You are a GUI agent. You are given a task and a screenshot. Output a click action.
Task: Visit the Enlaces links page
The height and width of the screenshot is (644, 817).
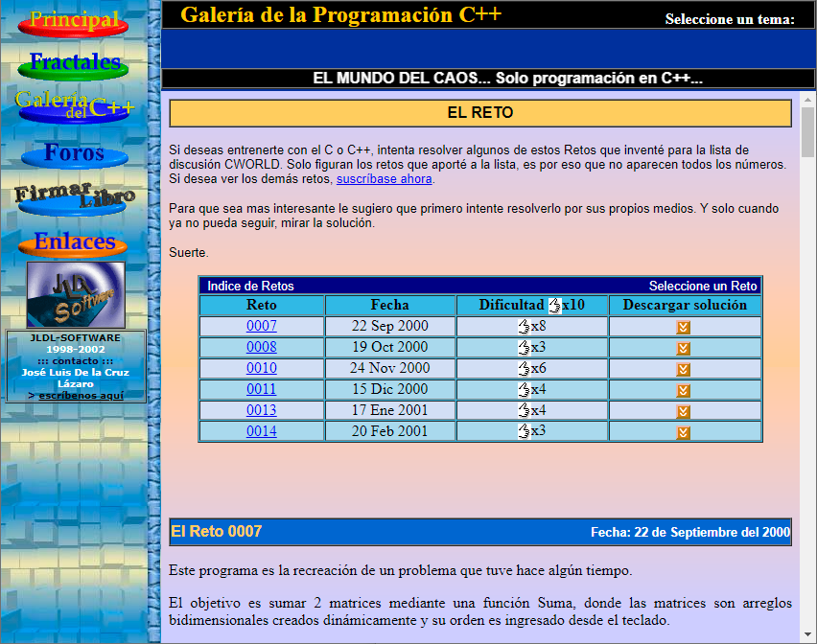[74, 241]
